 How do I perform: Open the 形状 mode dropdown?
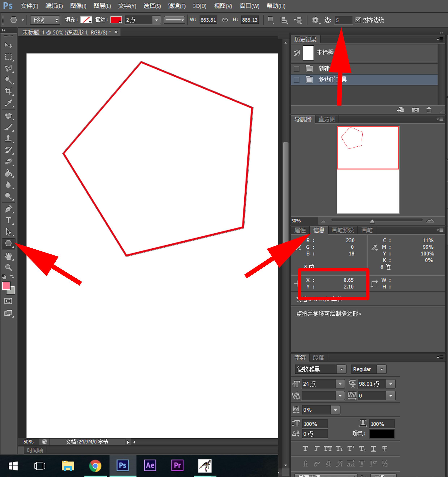pos(45,20)
